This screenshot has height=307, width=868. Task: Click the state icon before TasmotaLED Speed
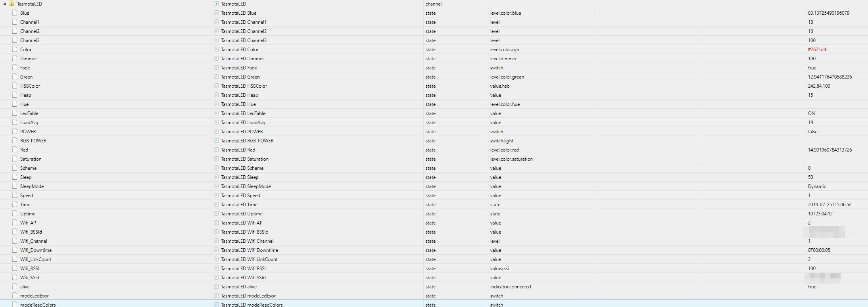tap(216, 195)
